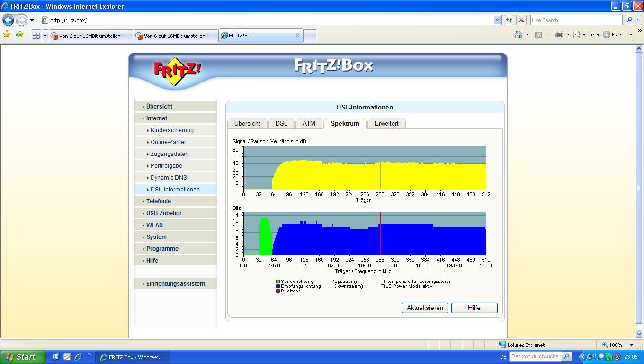The image size is (644, 364).
Task: Open Favorites Center star icon
Action: [7, 35]
